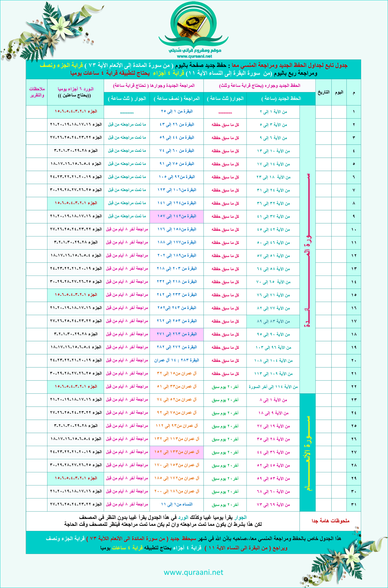
Task: Select the pink cell 'آل عمران من١٣٣ إلى ١٥٢'
Action: (x=177, y=452)
